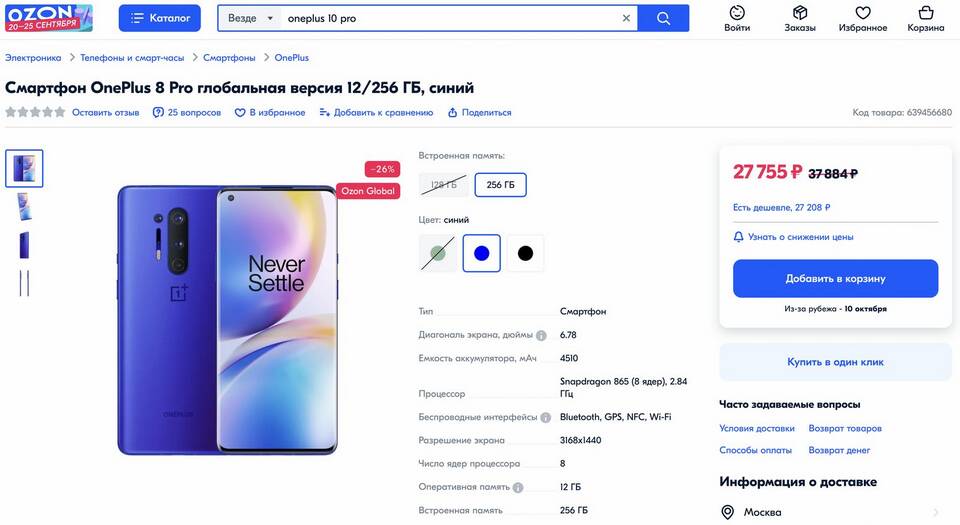The image size is (960, 525).
Task: Add to favorites via В избранное
Action: 270,113
